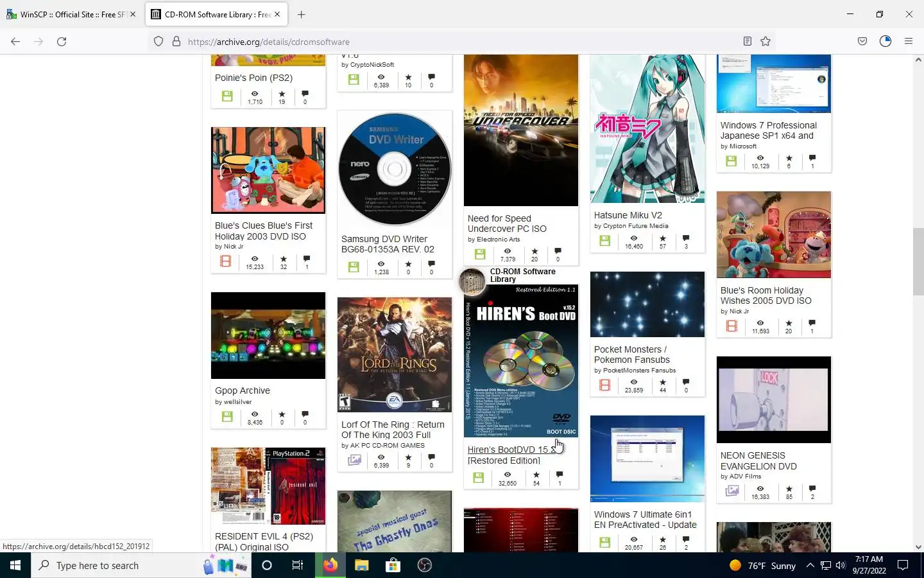Screen dimensions: 924x578
Task: Open the Gpop Archive title link
Action: (x=243, y=390)
